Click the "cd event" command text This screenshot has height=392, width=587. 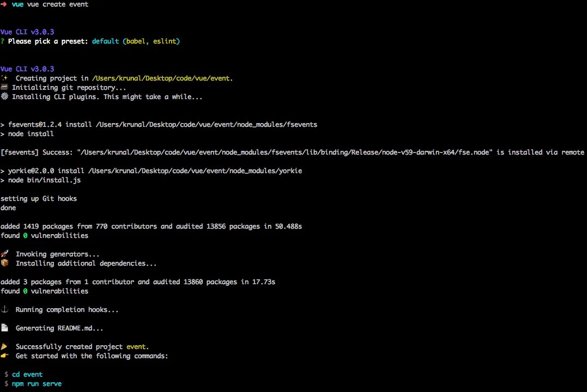pos(27,375)
